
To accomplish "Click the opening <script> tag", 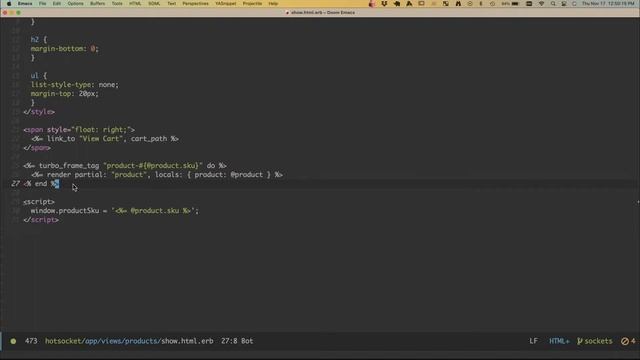I will coord(39,202).
